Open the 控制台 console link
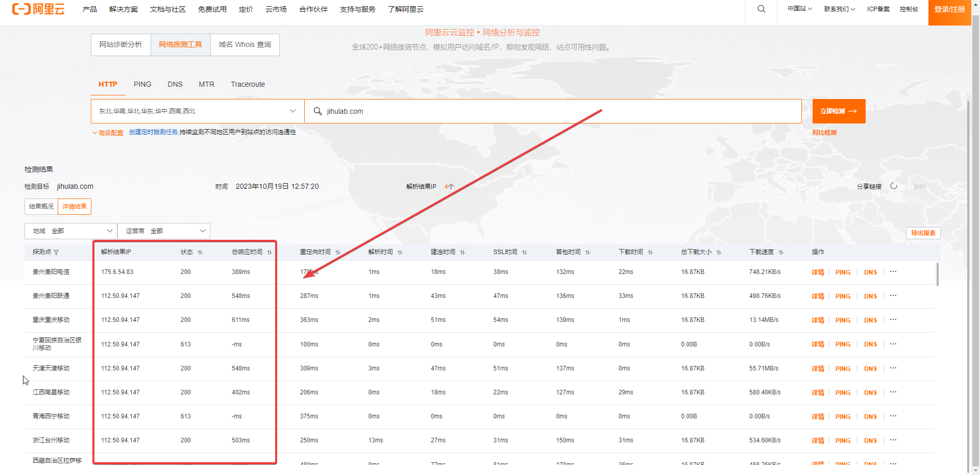The image size is (980, 475). 909,9
